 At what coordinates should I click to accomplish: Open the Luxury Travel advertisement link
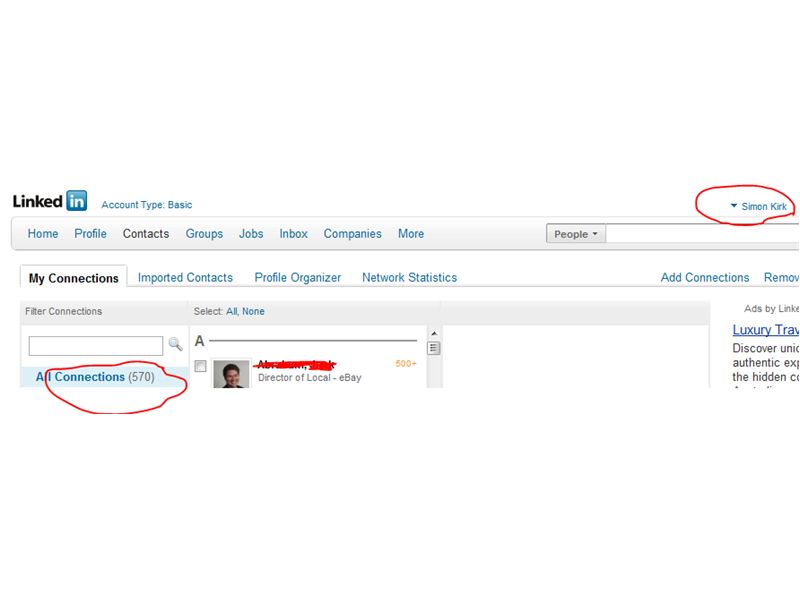pyautogui.click(x=766, y=329)
